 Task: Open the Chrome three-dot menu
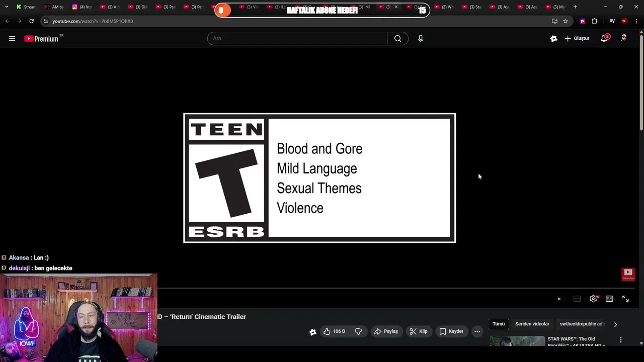(x=636, y=21)
